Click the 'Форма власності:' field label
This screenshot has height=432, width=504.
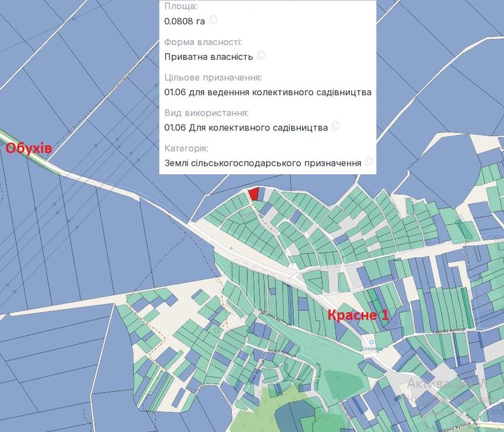pyautogui.click(x=203, y=42)
